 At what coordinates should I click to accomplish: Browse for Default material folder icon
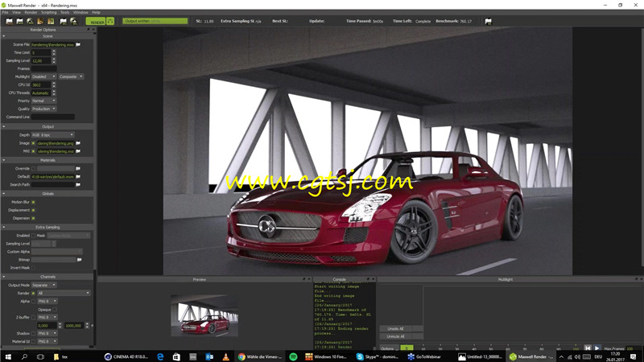(x=78, y=176)
